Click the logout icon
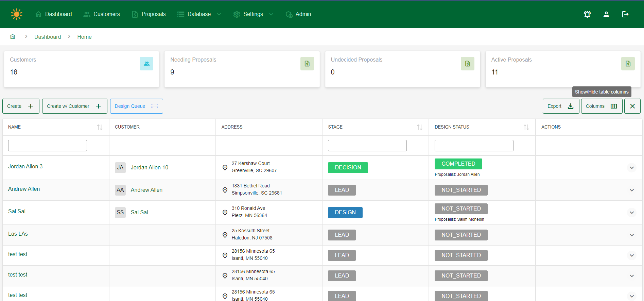The image size is (644, 301). pyautogui.click(x=625, y=14)
